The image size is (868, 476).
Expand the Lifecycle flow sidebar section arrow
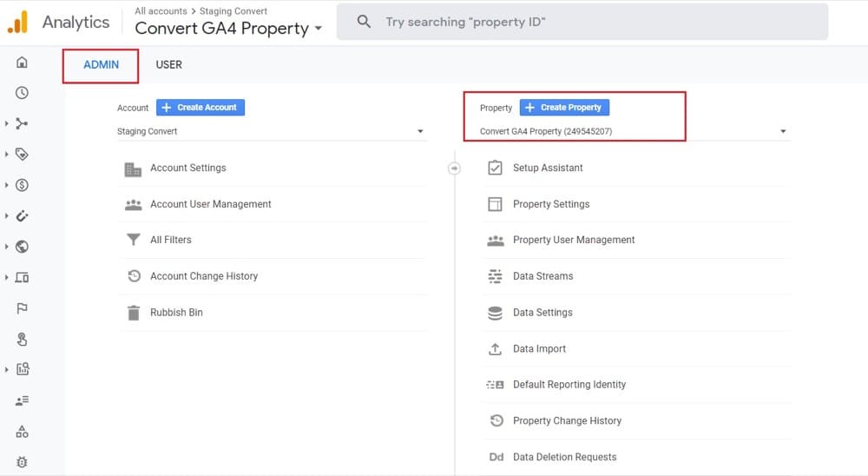click(x=7, y=123)
